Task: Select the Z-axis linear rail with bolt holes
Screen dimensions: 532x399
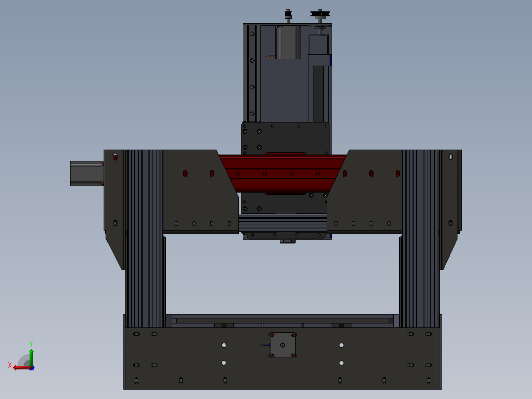Action: click(x=252, y=73)
